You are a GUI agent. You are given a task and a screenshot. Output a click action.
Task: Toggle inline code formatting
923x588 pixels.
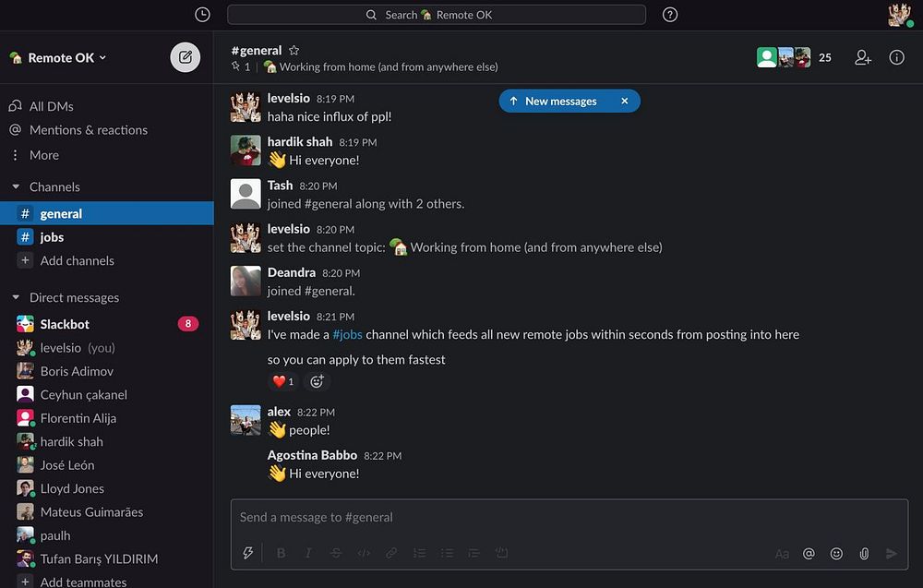click(364, 553)
